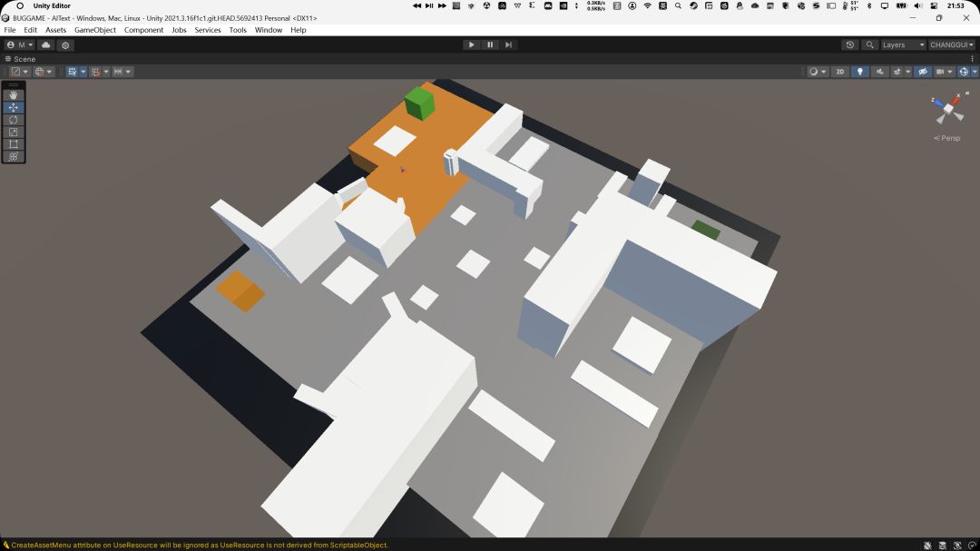The width and height of the screenshot is (980, 551).
Task: Click the red X axis of orientation gizmo
Action: (956, 100)
